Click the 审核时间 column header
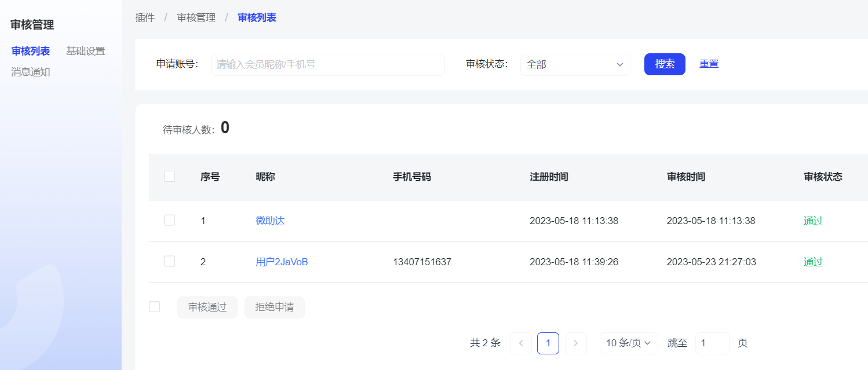Screen dimensions: 868x370 (x=686, y=177)
